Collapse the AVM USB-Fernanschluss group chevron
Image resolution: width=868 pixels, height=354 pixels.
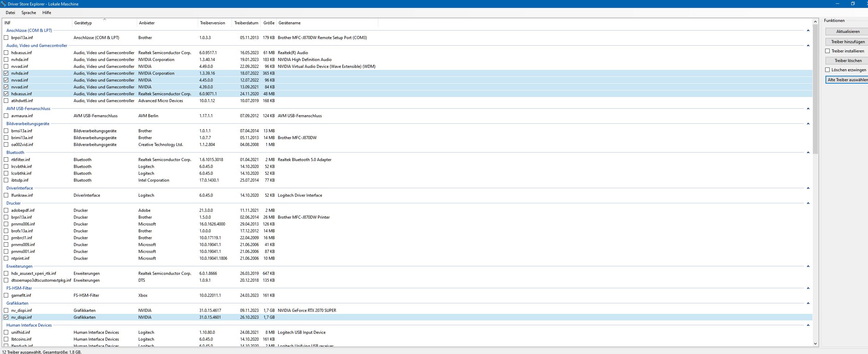[808, 109]
